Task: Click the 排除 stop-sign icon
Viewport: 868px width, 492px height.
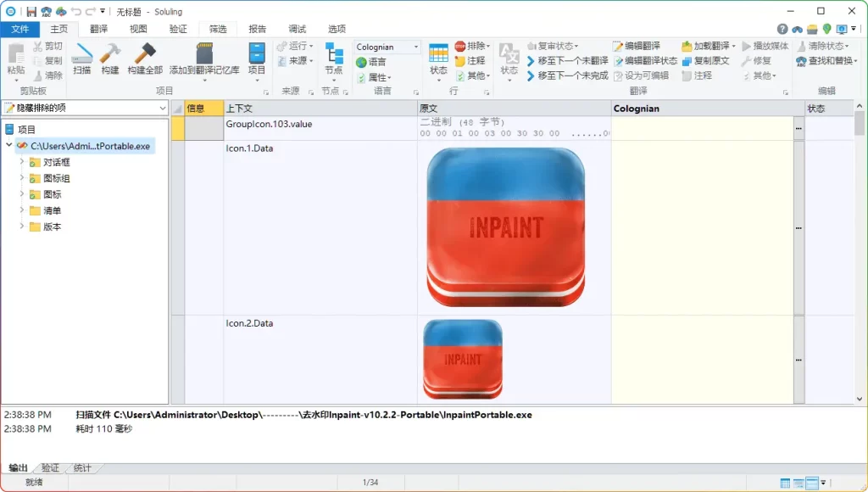Action: pos(460,46)
